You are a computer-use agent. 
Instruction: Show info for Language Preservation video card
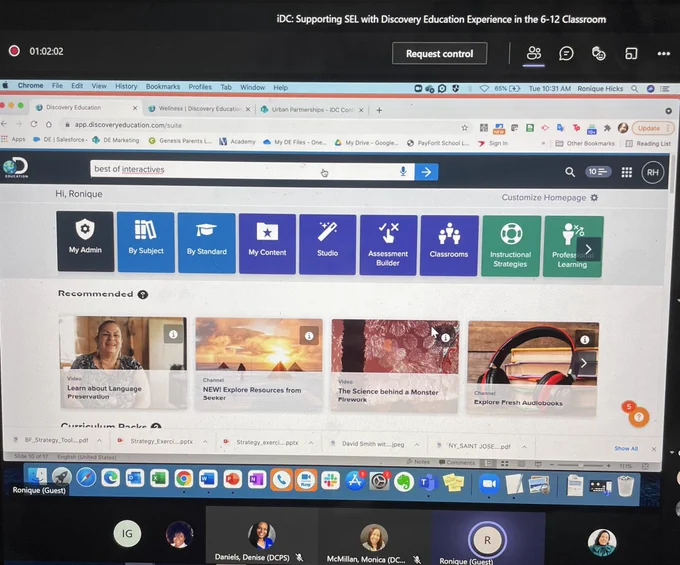coord(173,334)
